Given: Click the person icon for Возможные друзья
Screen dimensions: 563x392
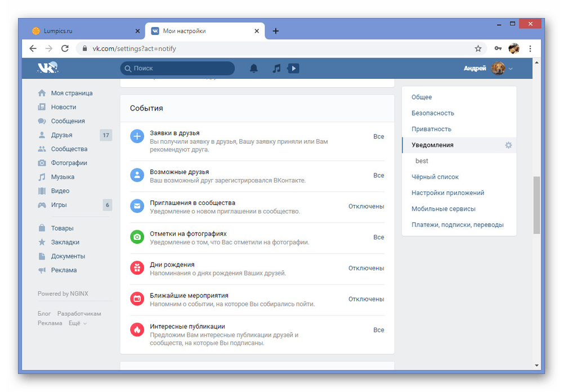Looking at the screenshot, I should pos(137,175).
